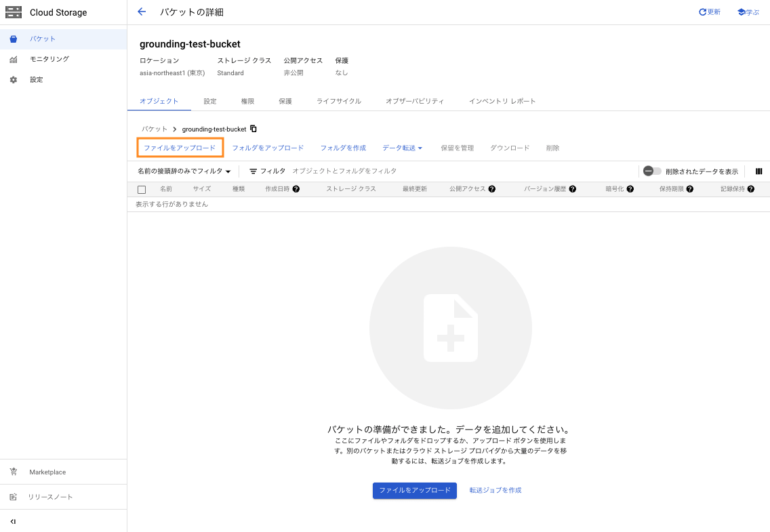Viewport: 770px width, 532px height.
Task: Go back with the left arrow icon
Action: (x=142, y=12)
